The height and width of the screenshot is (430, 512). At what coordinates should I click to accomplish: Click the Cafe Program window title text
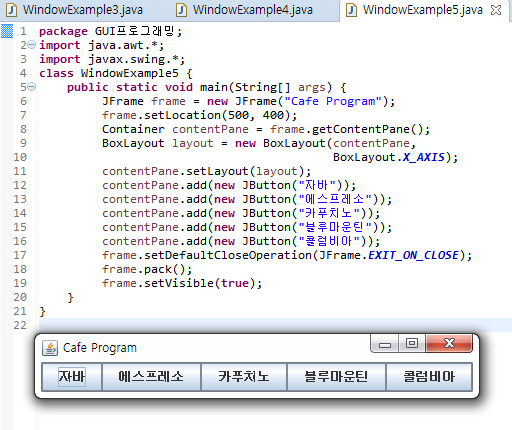pyautogui.click(x=100, y=348)
